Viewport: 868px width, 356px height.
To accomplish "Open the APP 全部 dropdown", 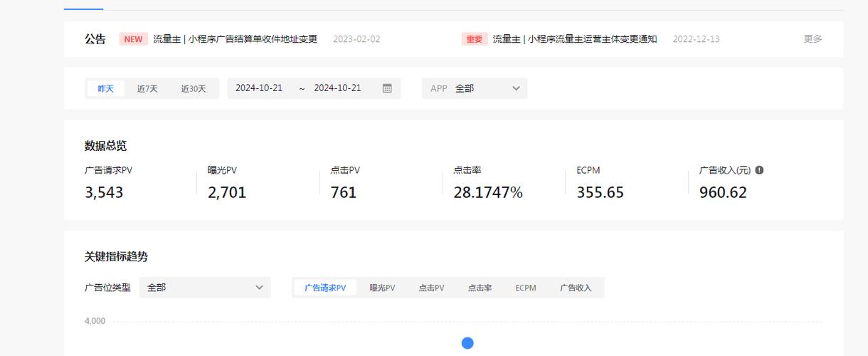I will [x=475, y=88].
